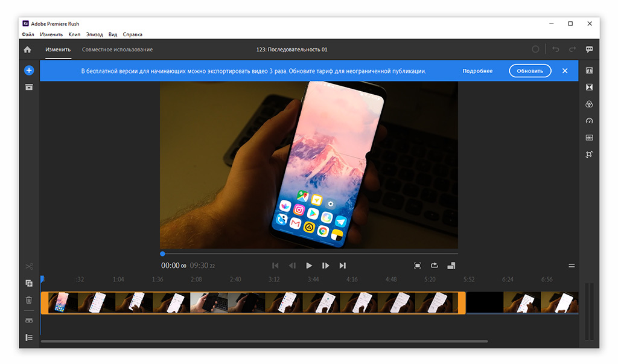Switch to the Изменить workspace tab
The height and width of the screenshot is (364, 618).
tap(58, 49)
